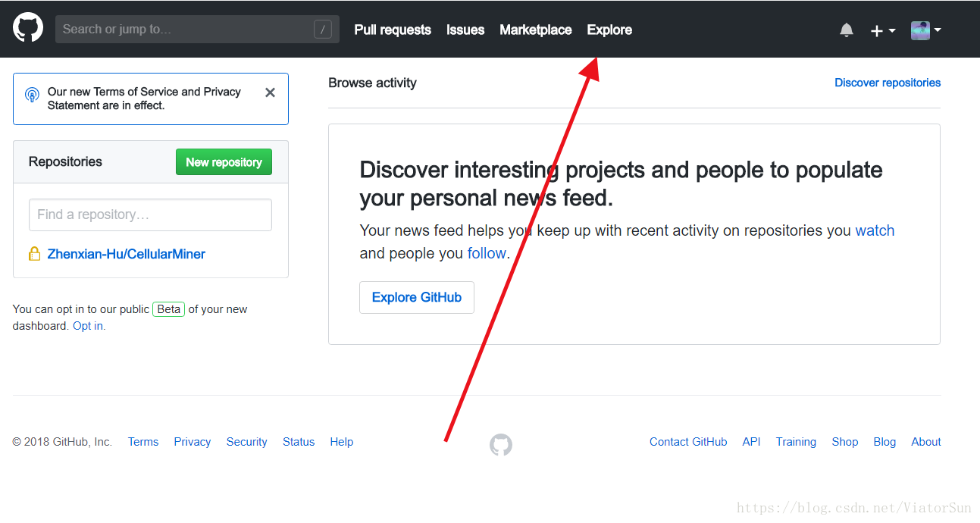Open the Status footer link
The height and width of the screenshot is (523, 980).
(299, 442)
